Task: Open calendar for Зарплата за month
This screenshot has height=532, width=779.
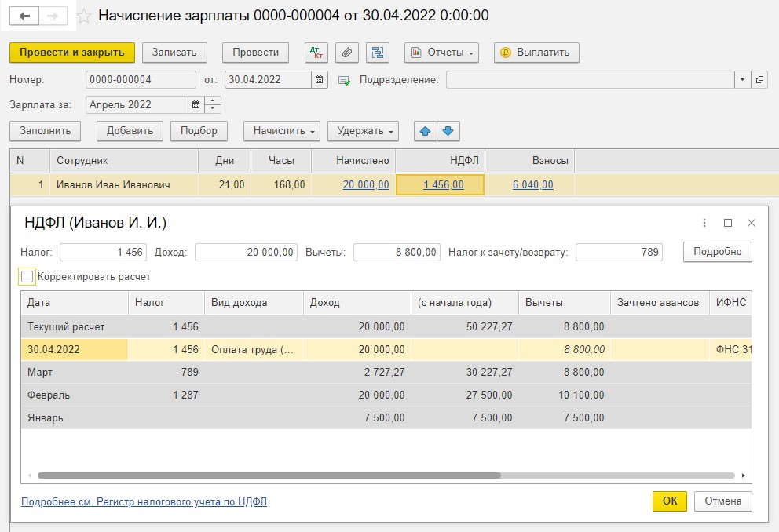Action: click(196, 104)
